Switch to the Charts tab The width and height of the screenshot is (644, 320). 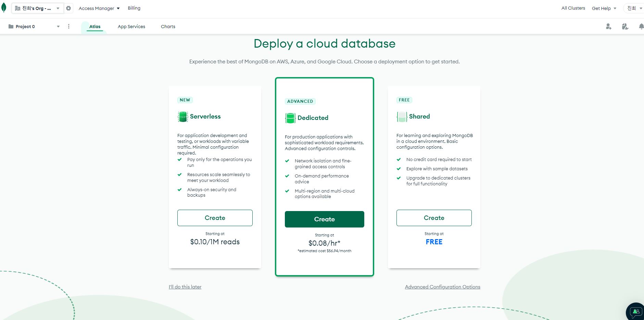[168, 26]
